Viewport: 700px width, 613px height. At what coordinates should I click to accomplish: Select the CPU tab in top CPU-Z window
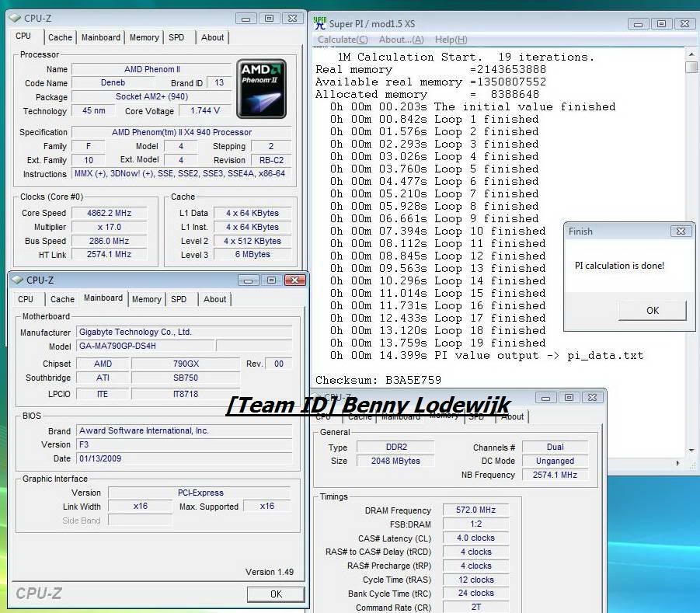[23, 37]
